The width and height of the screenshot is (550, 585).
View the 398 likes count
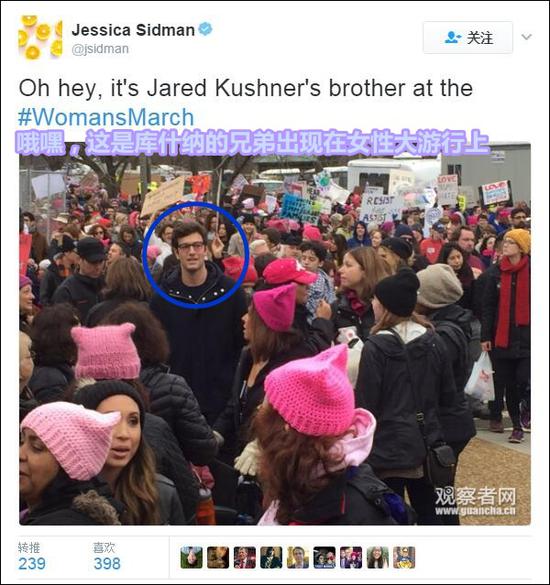coord(107,564)
